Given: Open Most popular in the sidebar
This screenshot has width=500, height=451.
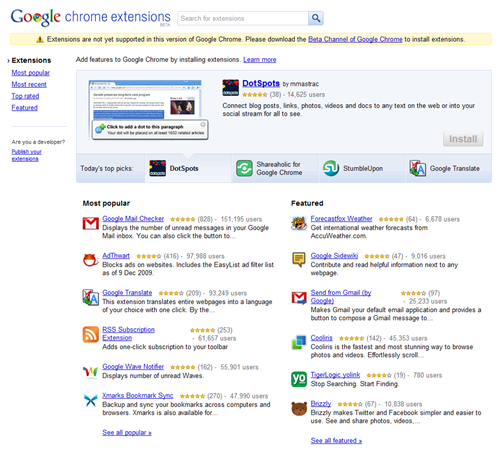Looking at the screenshot, I should 31,73.
